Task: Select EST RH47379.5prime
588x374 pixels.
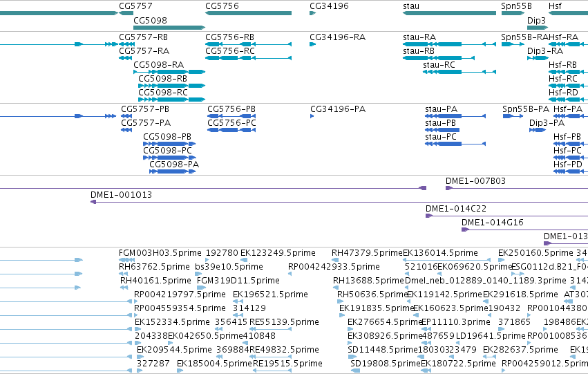Action: pyautogui.click(x=367, y=253)
